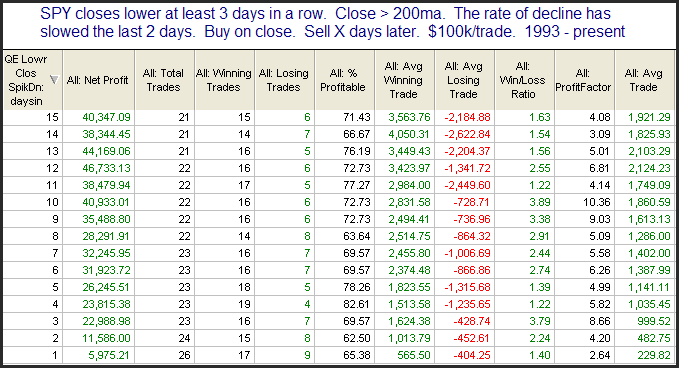This screenshot has width=679, height=368.
Task: Select % profitable value 63.64
Action: coord(357,236)
